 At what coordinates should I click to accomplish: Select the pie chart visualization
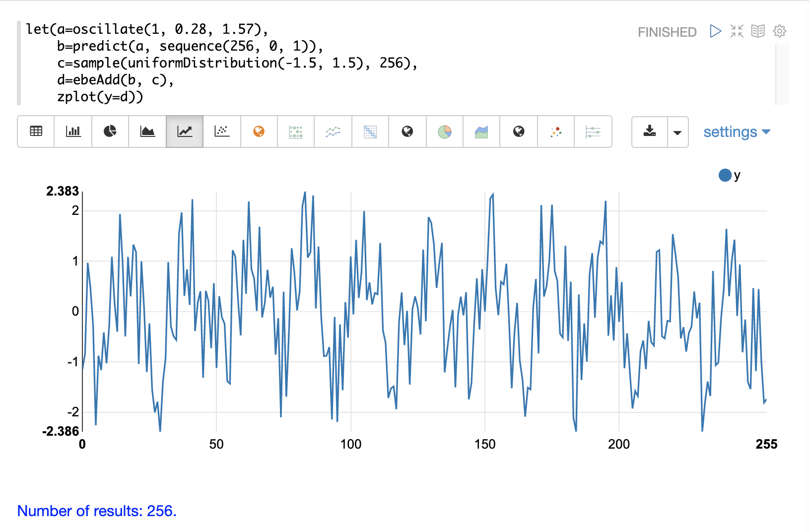(110, 132)
